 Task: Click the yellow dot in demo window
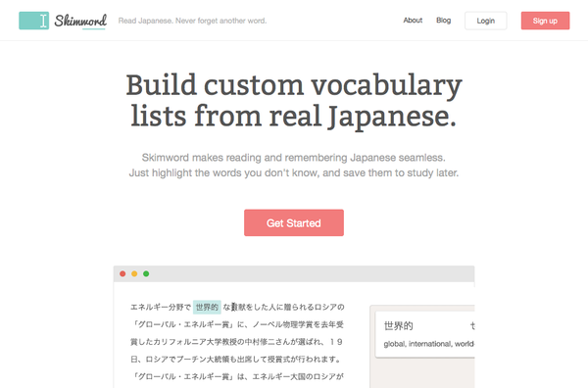coord(134,273)
